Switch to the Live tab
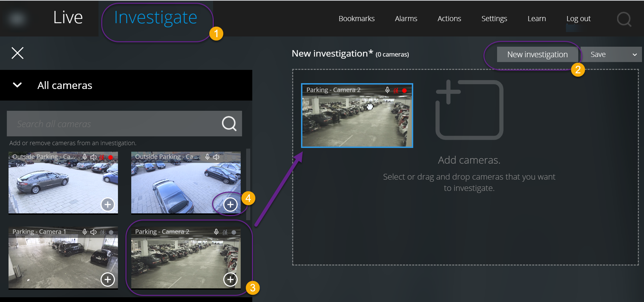Image resolution: width=644 pixels, height=302 pixels. click(68, 18)
